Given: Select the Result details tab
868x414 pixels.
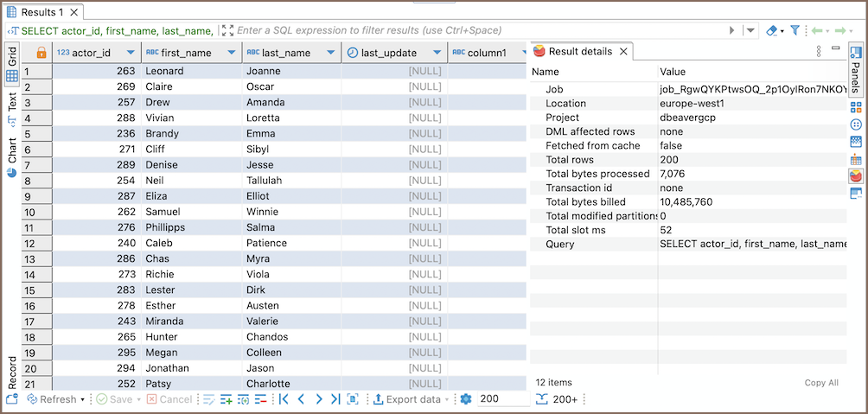Looking at the screenshot, I should 579,52.
